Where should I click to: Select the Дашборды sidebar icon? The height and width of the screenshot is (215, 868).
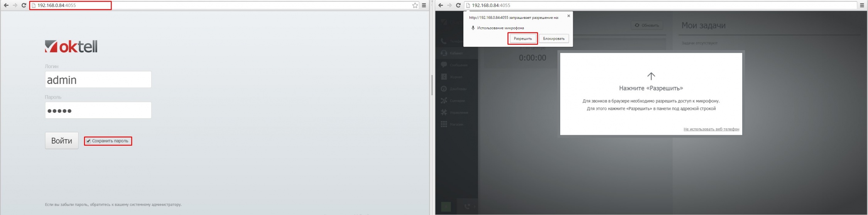[x=444, y=89]
